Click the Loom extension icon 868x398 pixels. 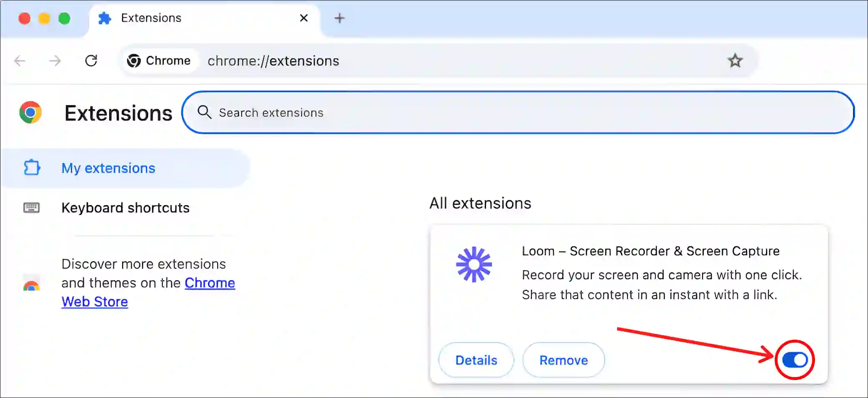pyautogui.click(x=474, y=265)
